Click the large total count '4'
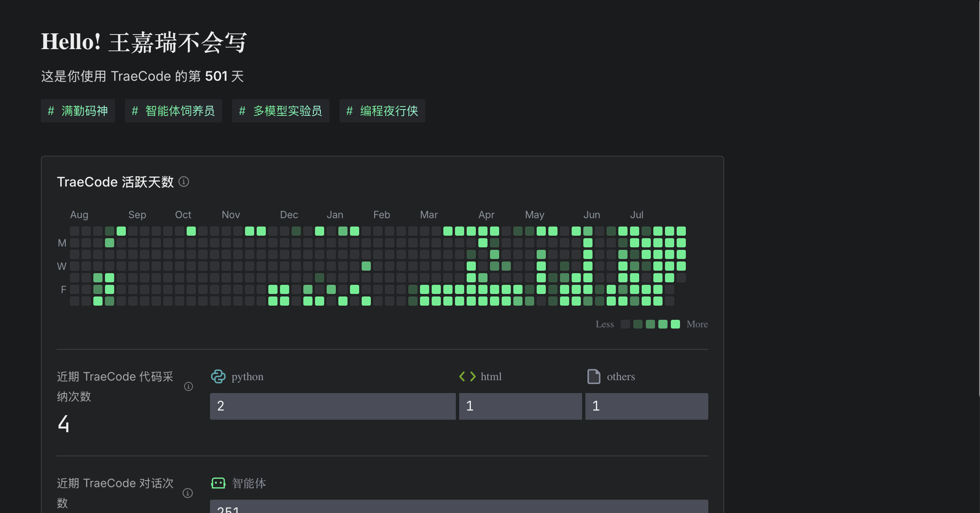This screenshot has width=980, height=513. [64, 424]
